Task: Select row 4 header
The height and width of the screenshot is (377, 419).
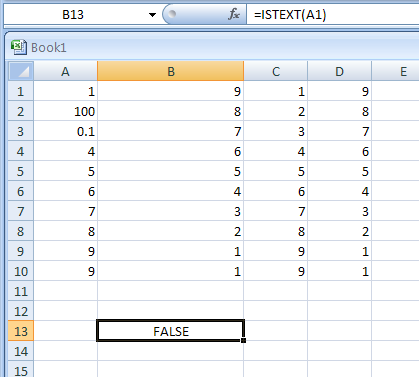Action: coord(21,151)
